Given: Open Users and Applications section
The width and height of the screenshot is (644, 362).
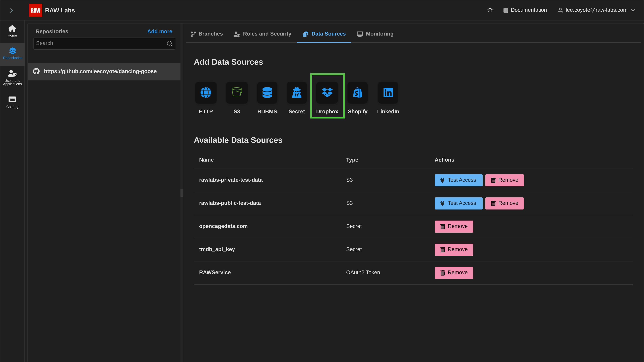Looking at the screenshot, I should pos(12,77).
